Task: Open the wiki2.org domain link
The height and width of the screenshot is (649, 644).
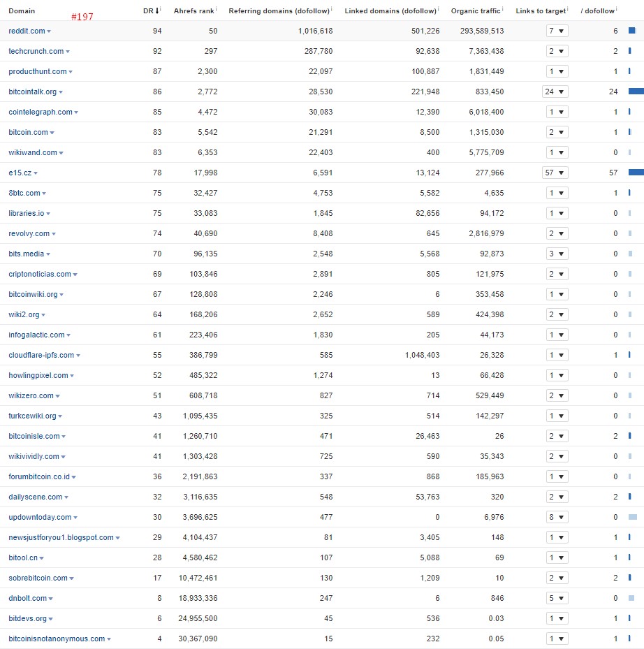Action: [x=24, y=315]
